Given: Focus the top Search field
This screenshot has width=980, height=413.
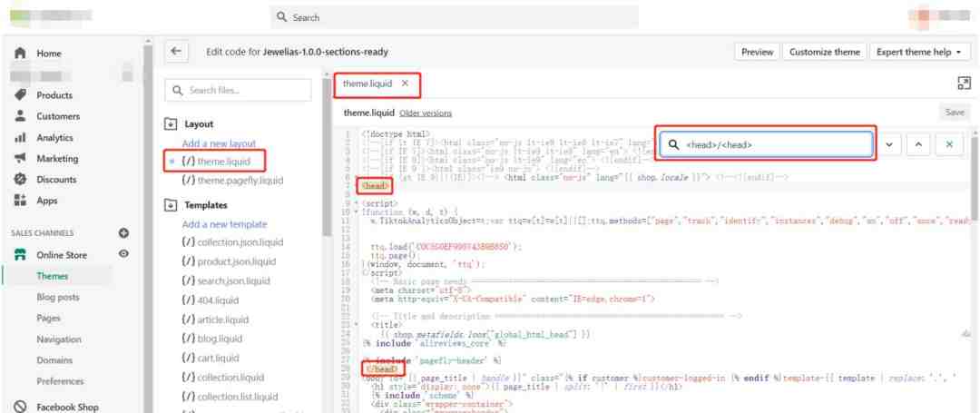Looking at the screenshot, I should [x=455, y=17].
